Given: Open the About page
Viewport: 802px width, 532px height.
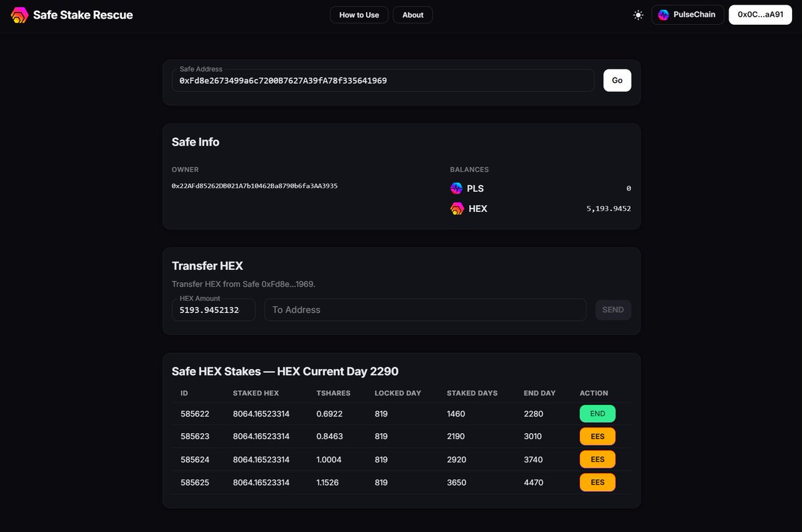Looking at the screenshot, I should click(413, 15).
